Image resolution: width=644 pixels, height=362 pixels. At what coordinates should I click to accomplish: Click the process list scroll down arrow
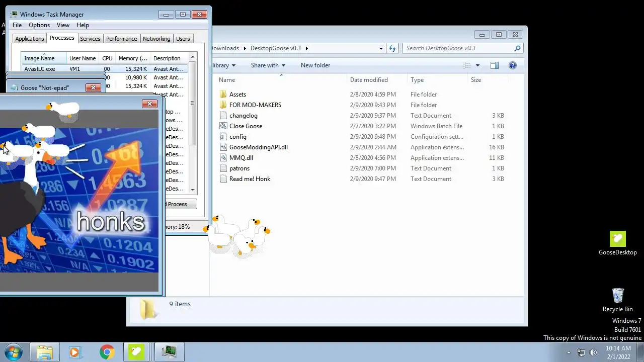(x=193, y=190)
